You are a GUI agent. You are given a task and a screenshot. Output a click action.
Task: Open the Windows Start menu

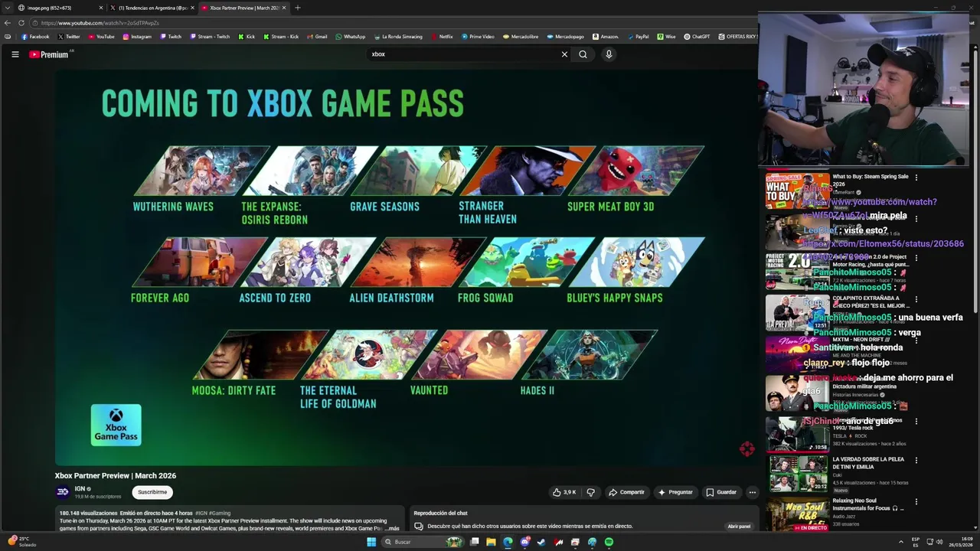pyautogui.click(x=371, y=542)
